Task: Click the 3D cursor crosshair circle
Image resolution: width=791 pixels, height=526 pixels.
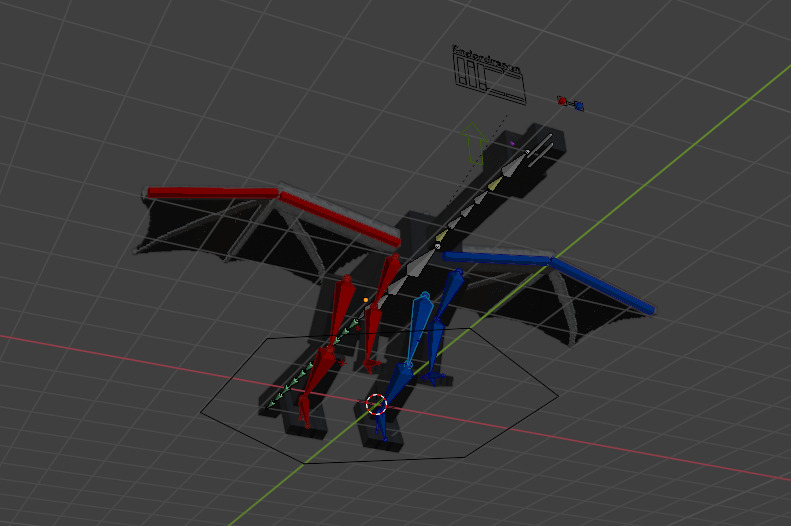Action: (376, 404)
